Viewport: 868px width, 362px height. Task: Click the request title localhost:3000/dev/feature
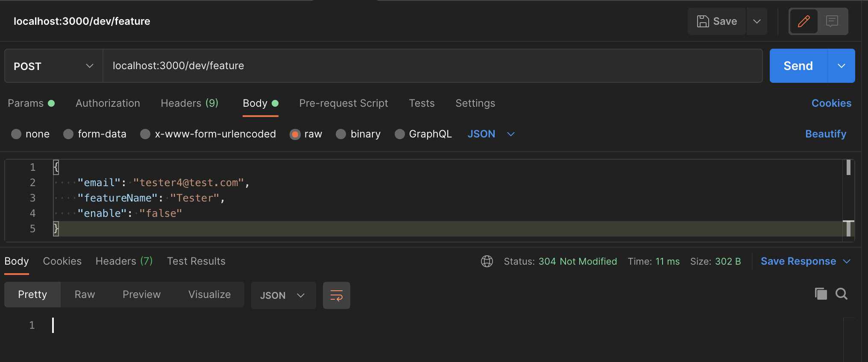click(82, 21)
